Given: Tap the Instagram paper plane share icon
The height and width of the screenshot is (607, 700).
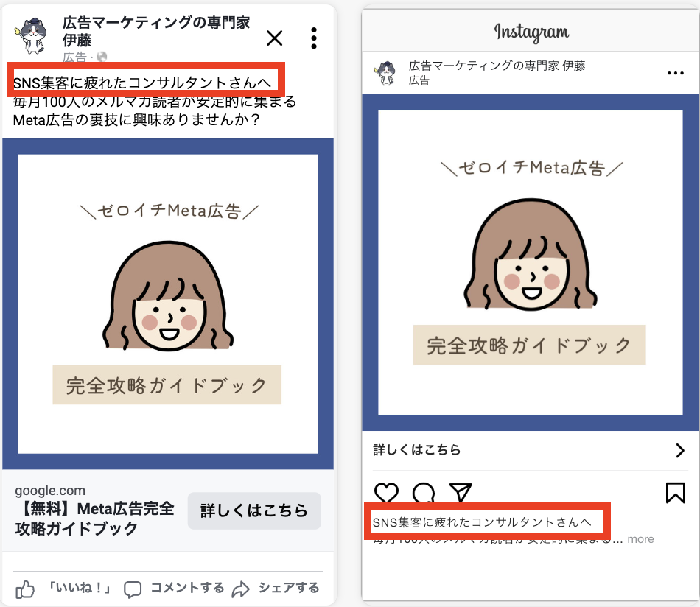Looking at the screenshot, I should [x=461, y=493].
